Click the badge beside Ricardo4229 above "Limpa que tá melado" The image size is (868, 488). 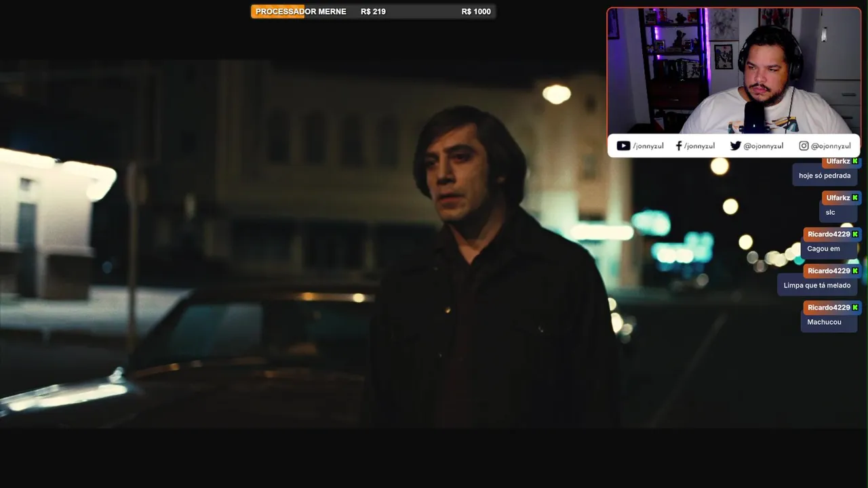(x=855, y=271)
